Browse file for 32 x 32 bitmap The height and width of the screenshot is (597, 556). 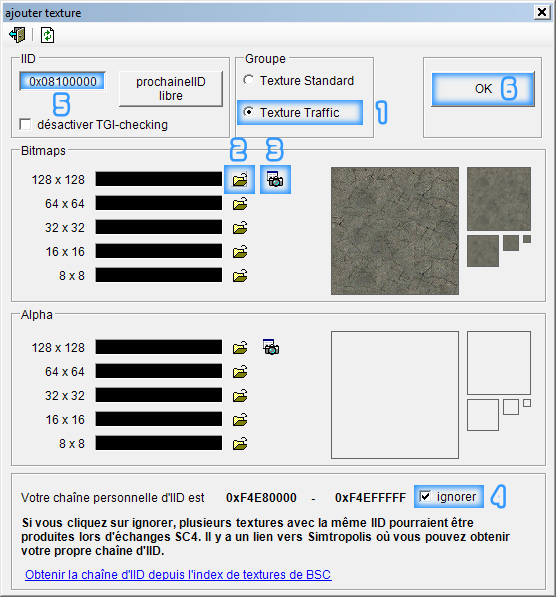coord(240,228)
